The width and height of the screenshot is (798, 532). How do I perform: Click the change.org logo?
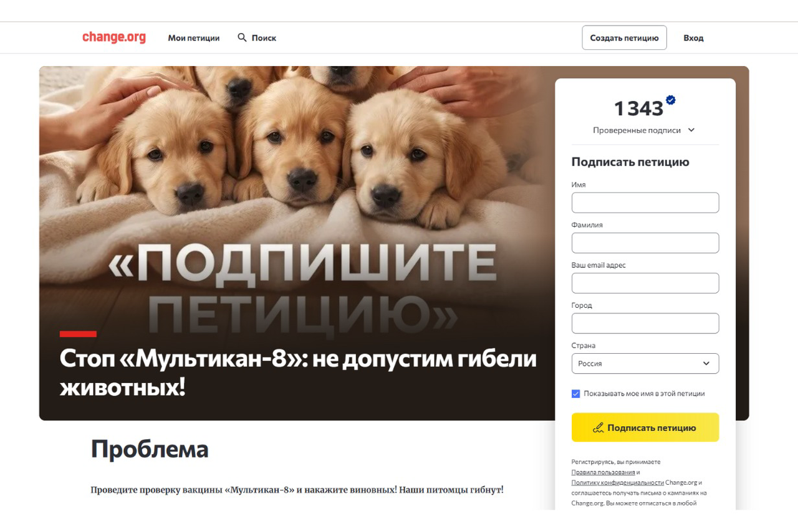(114, 37)
